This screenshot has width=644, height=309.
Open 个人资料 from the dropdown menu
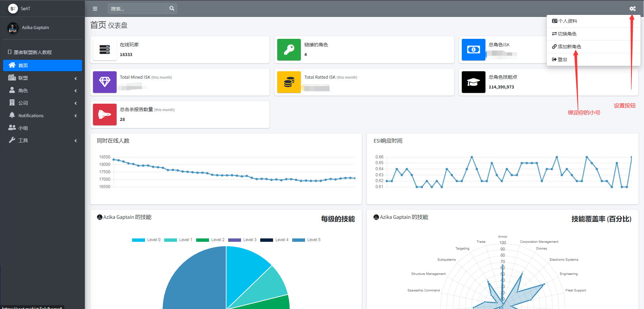coord(593,21)
